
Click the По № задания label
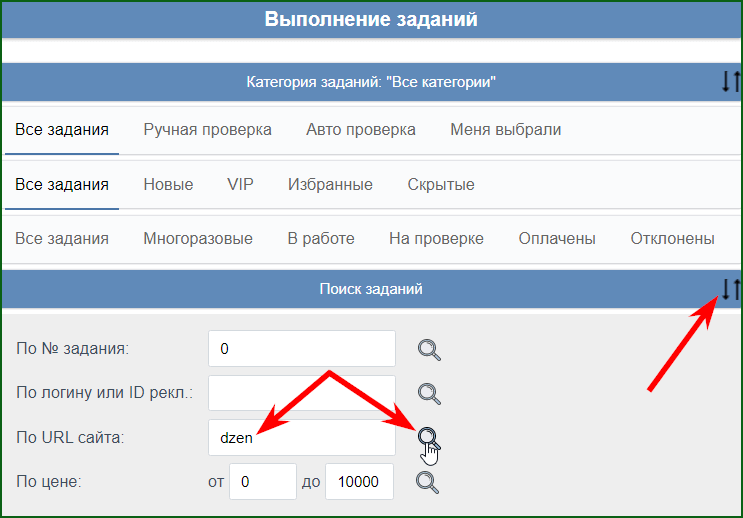point(72,349)
